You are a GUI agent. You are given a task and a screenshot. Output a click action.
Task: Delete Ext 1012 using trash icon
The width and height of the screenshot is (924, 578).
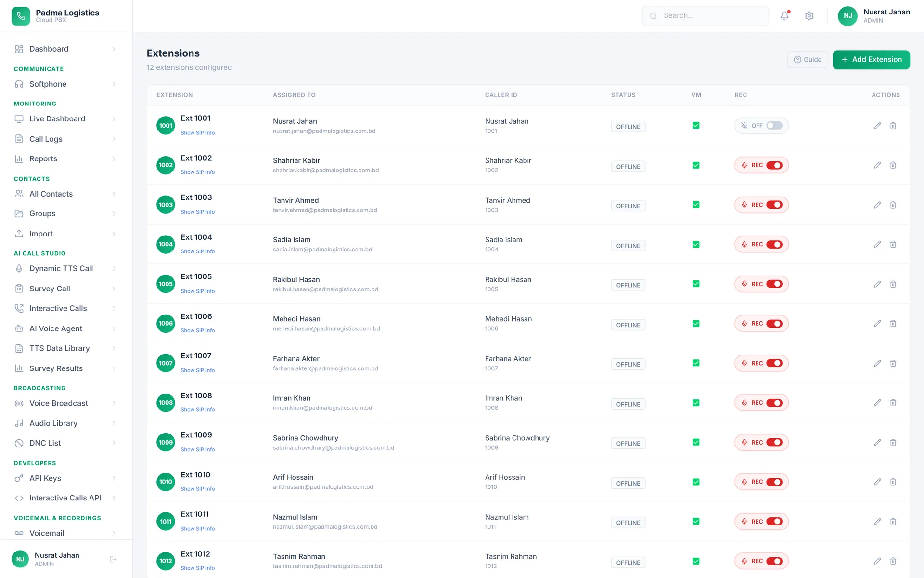(x=893, y=561)
